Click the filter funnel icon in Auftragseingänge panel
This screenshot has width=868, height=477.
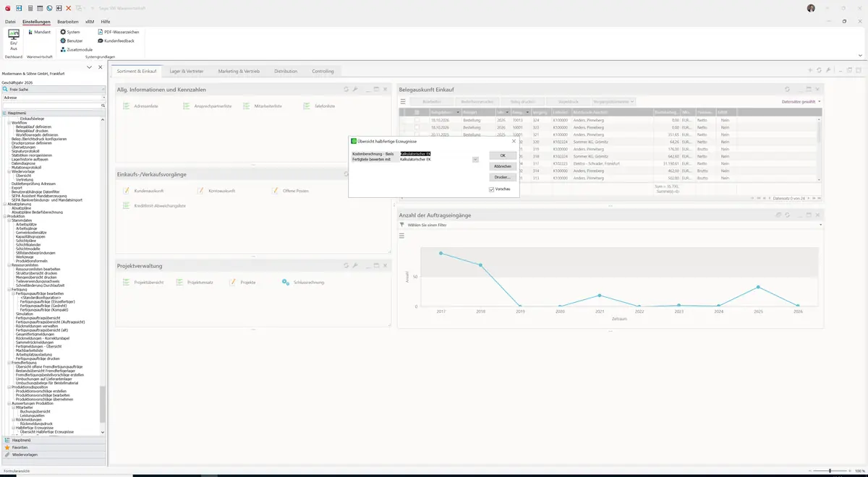402,225
